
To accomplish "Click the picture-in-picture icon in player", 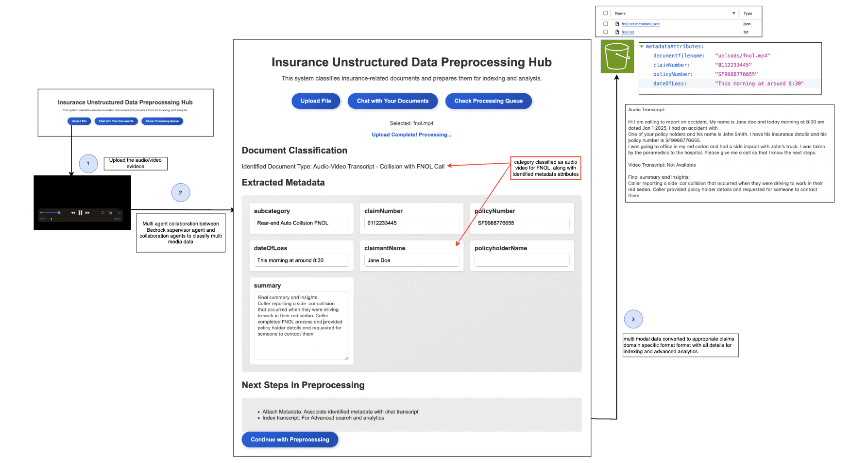I will 111,213.
